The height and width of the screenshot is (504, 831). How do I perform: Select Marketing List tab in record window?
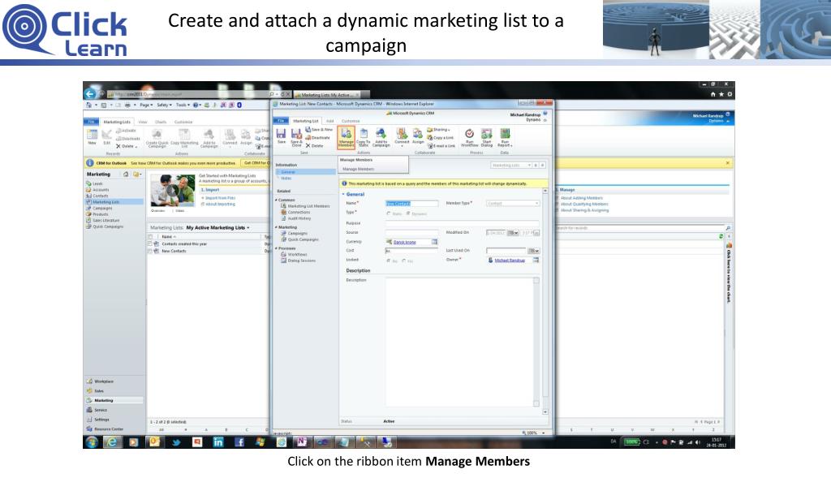coord(306,121)
